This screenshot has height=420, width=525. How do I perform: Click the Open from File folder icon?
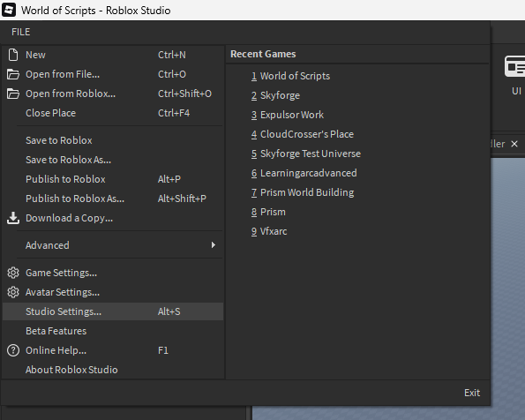13,74
